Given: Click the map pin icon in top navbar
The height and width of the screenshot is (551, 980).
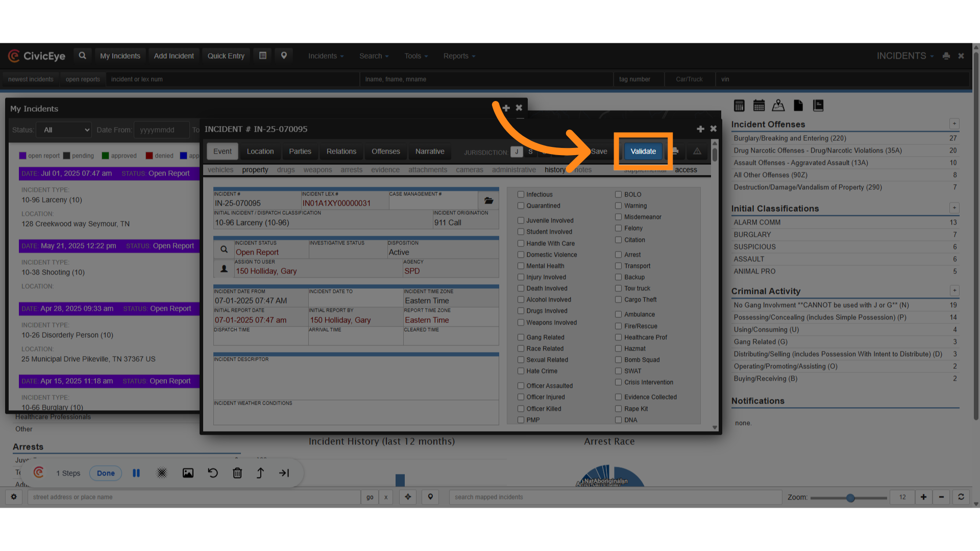Looking at the screenshot, I should pos(284,56).
